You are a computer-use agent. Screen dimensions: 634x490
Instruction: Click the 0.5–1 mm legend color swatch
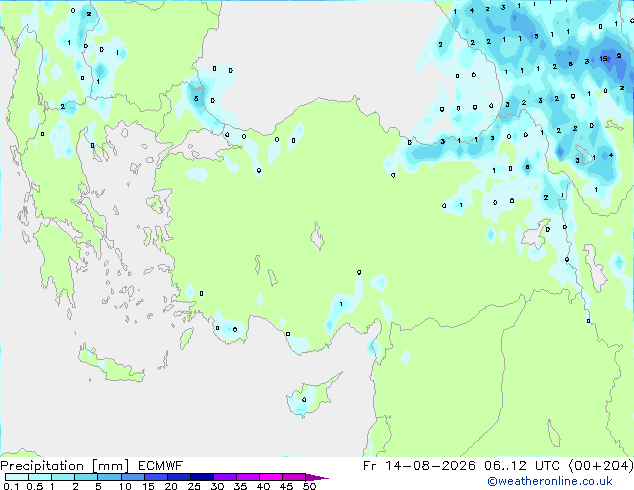pos(40,477)
